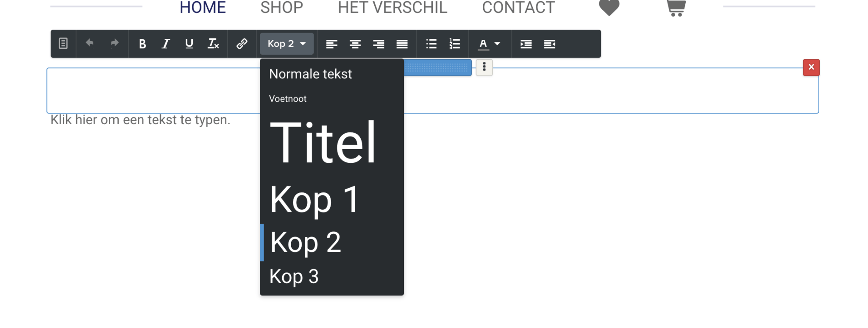The width and height of the screenshot is (868, 328).
Task: Go to the SHOP page
Action: (281, 8)
